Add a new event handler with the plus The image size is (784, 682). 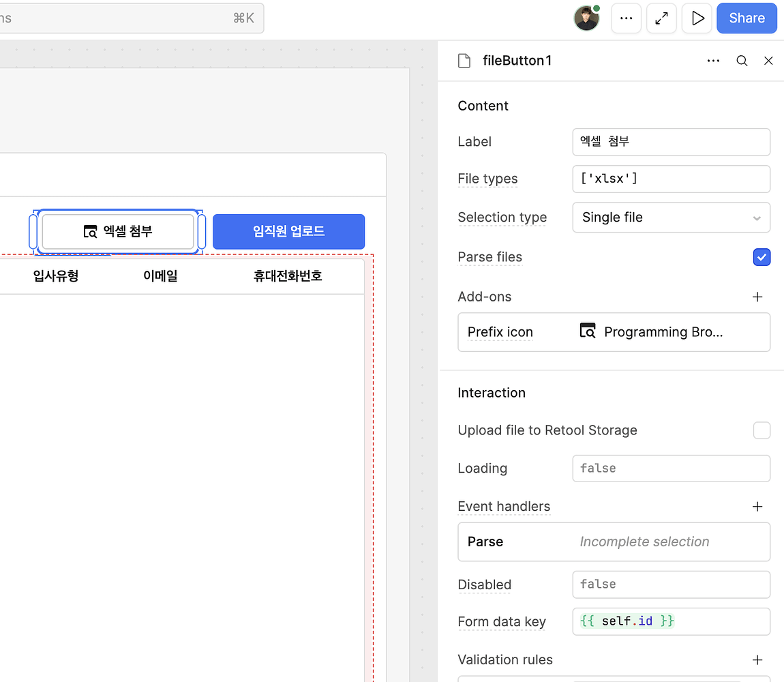tap(757, 507)
